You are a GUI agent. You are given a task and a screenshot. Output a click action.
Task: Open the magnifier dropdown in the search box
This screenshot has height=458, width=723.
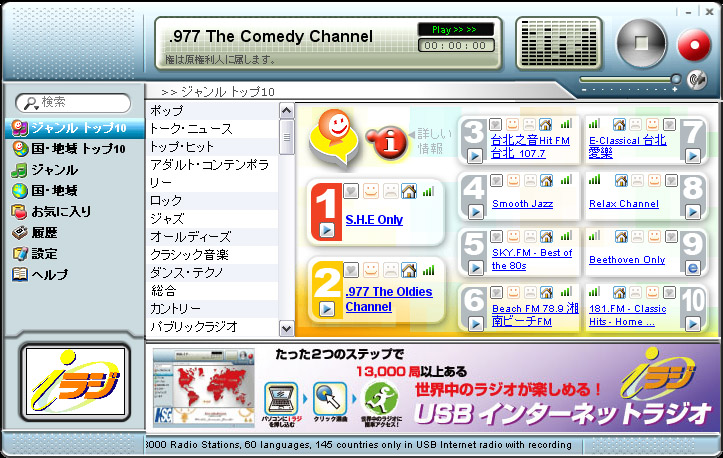coord(30,103)
